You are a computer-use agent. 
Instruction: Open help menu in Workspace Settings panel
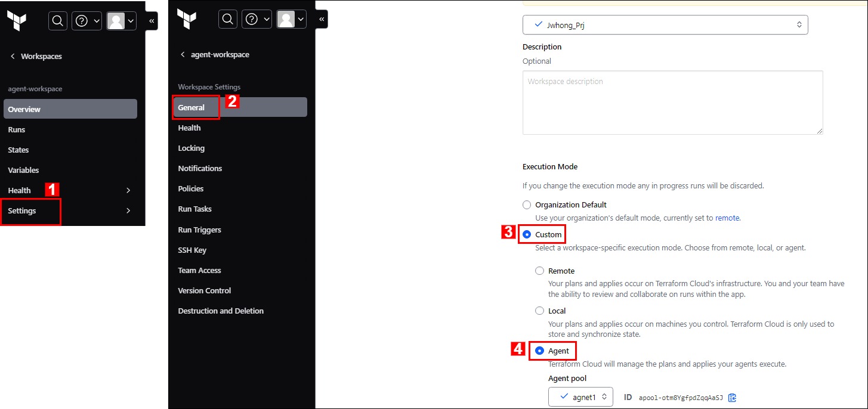(257, 19)
